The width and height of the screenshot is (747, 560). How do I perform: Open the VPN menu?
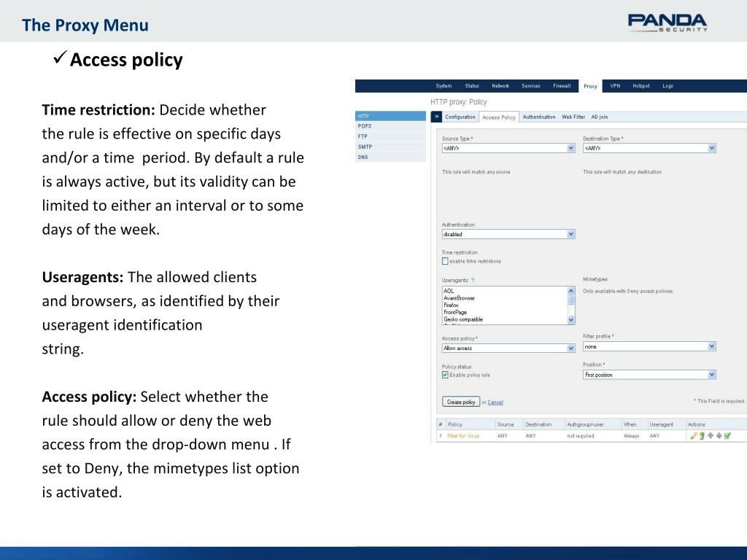[615, 86]
